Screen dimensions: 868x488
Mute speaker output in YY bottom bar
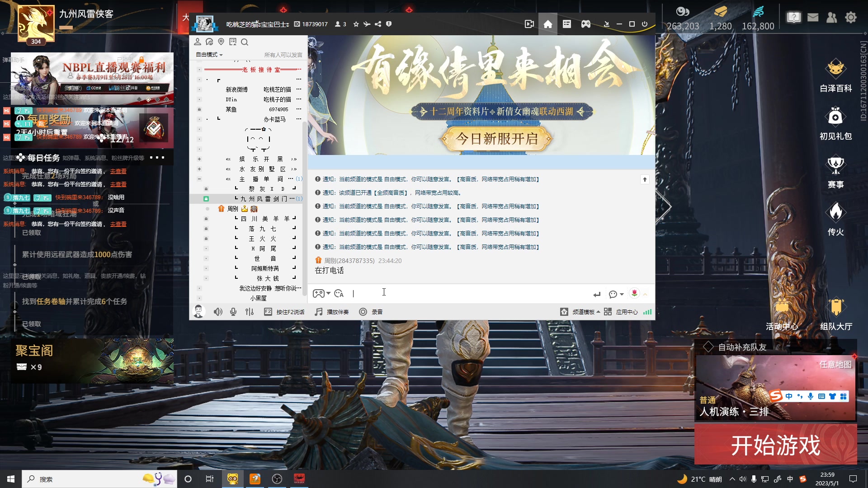(x=218, y=312)
